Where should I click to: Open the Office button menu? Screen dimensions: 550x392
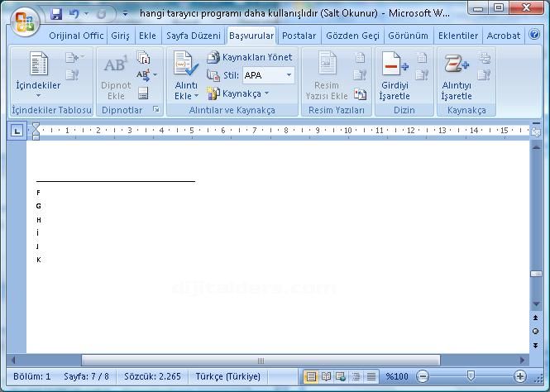pyautogui.click(x=25, y=22)
